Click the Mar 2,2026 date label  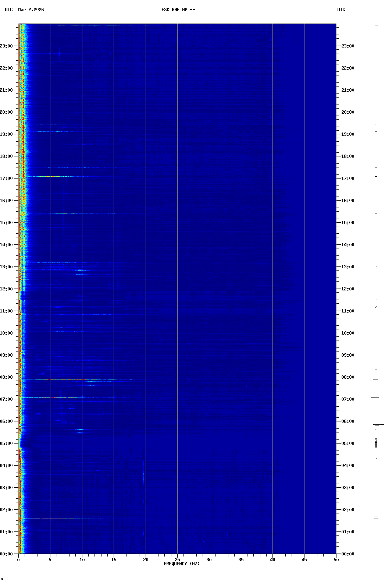pyautogui.click(x=31, y=10)
